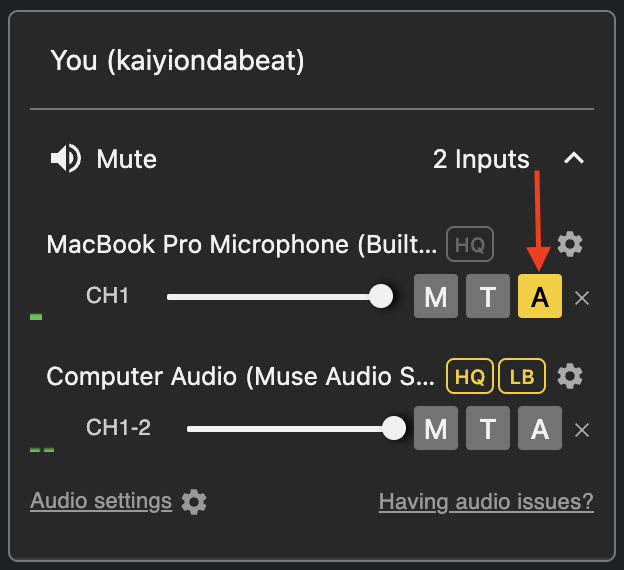The image size is (624, 570).
Task: Click the You (kaiyiondabeat) heading
Action: coord(177,61)
